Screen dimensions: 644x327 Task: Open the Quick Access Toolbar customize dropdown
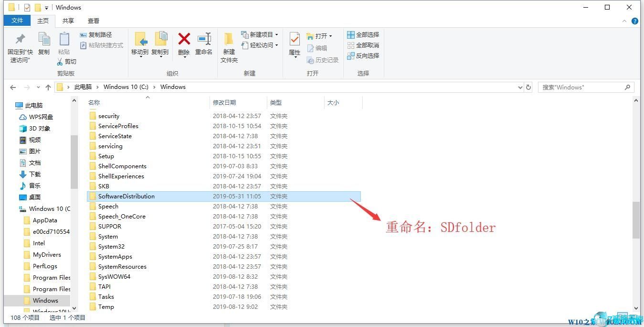(x=47, y=8)
